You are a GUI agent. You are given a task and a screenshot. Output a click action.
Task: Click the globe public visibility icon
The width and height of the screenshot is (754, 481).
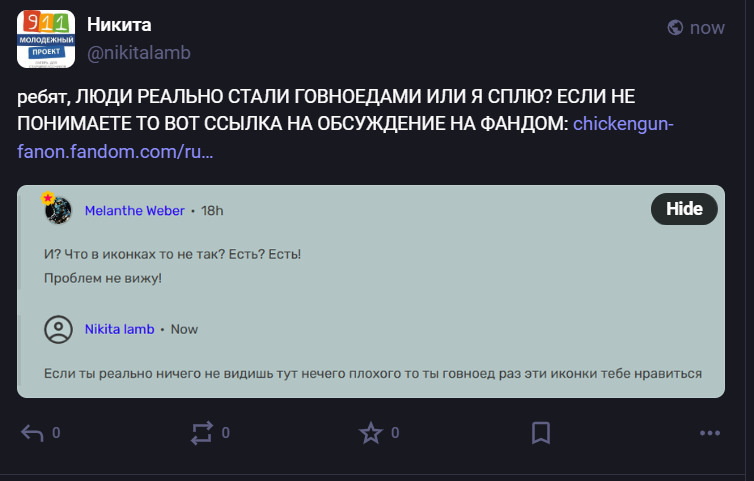676,28
